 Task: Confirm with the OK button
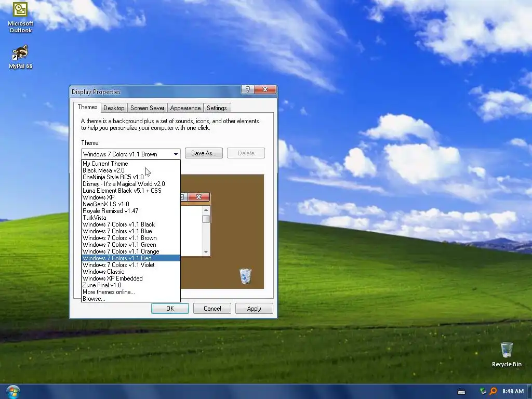pyautogui.click(x=170, y=309)
